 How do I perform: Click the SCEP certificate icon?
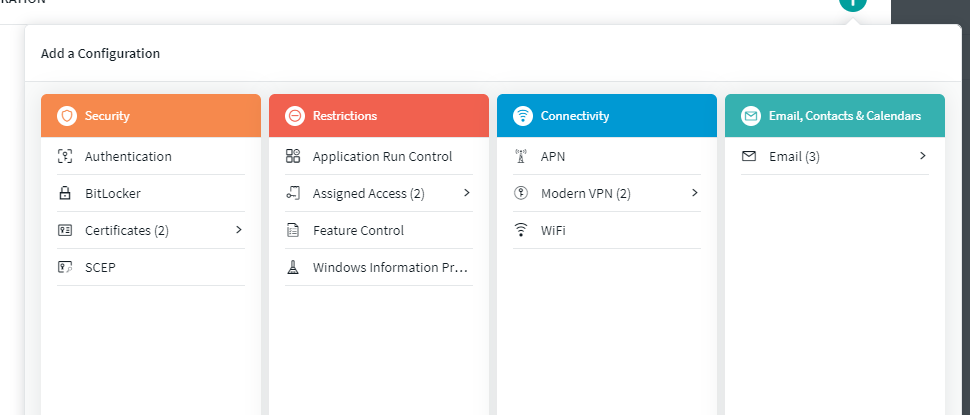pos(65,267)
